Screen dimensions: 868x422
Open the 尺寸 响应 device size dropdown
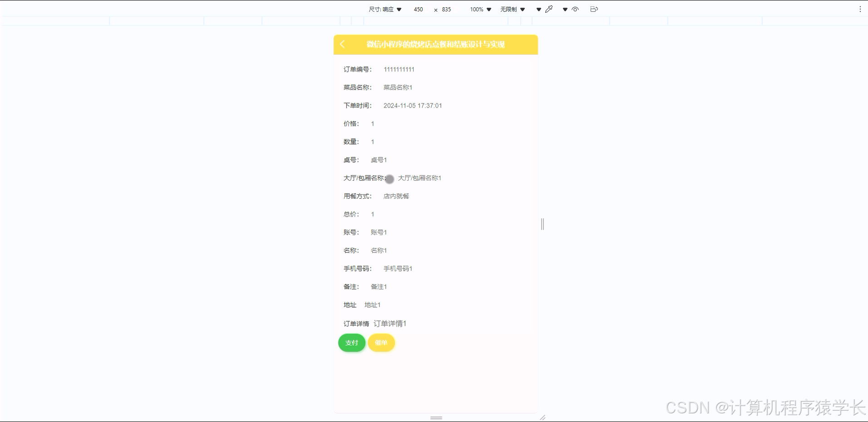pos(385,9)
